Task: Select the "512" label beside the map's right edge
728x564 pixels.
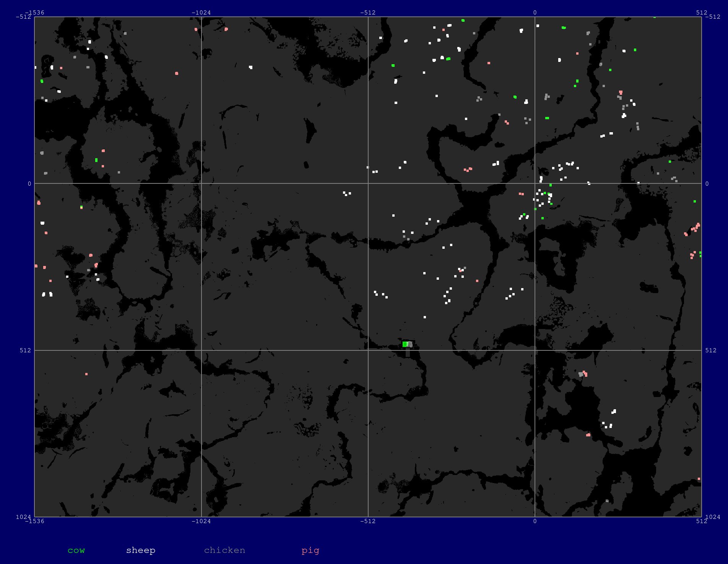Action: [711, 350]
